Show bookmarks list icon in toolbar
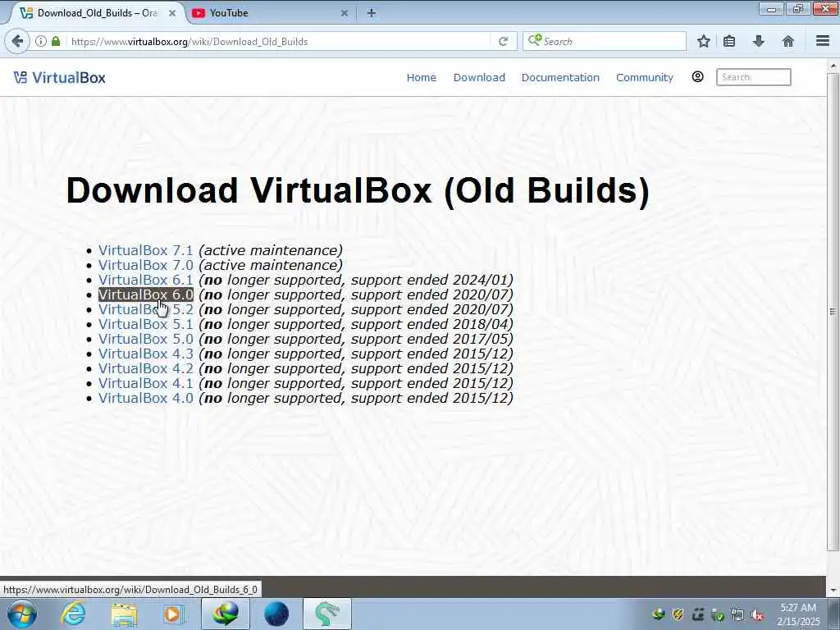 [729, 41]
